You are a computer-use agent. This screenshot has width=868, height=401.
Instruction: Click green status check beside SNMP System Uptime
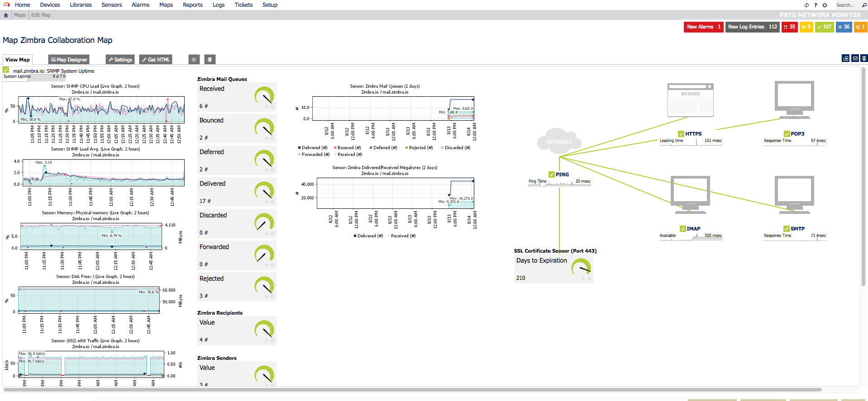6,70
